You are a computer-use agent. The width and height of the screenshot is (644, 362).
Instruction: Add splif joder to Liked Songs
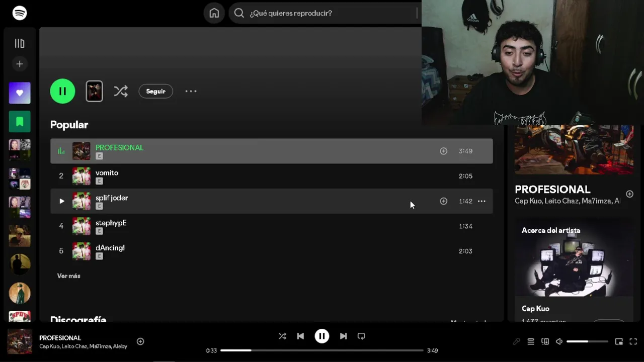point(443,201)
